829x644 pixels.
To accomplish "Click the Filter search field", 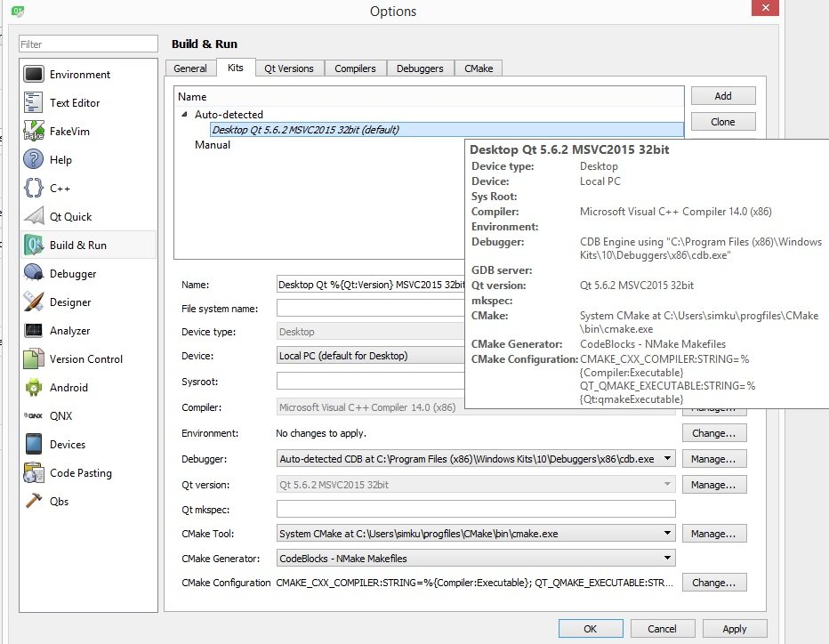I will [x=88, y=44].
